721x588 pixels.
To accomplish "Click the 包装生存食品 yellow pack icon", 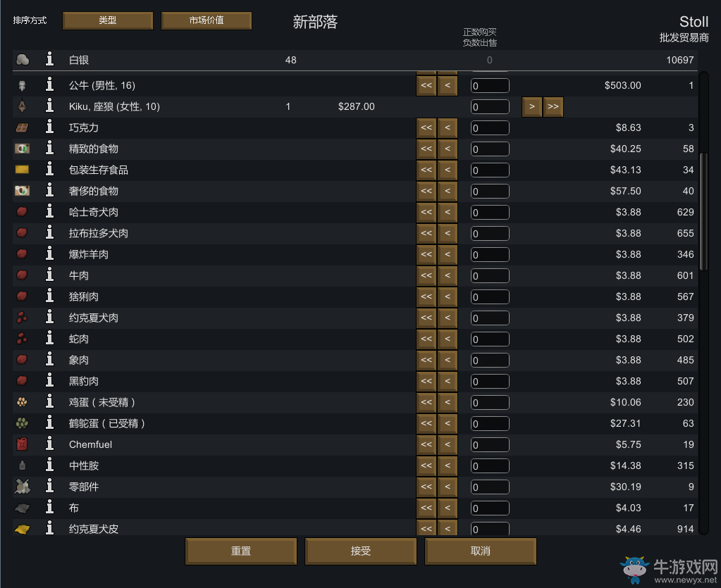I will [x=22, y=170].
